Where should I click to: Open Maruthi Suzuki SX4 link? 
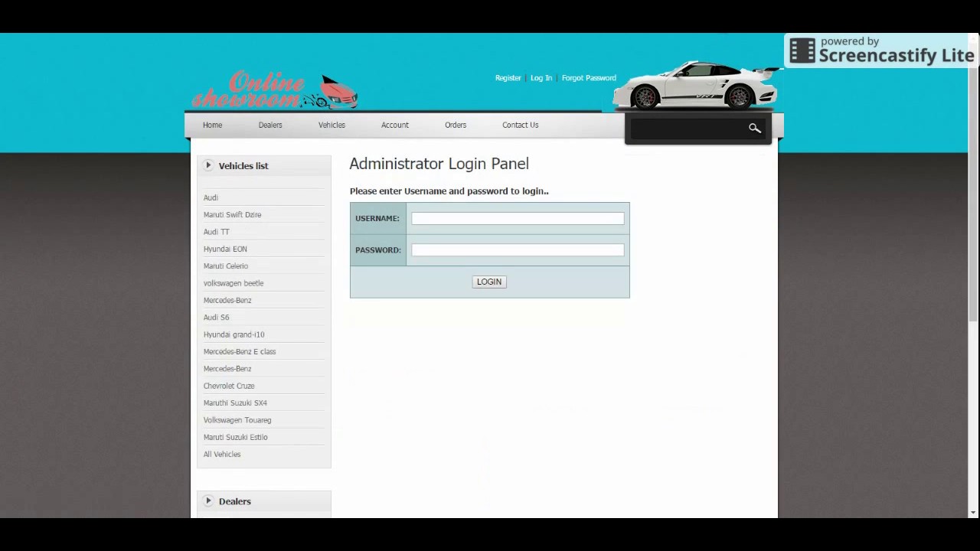click(x=235, y=403)
